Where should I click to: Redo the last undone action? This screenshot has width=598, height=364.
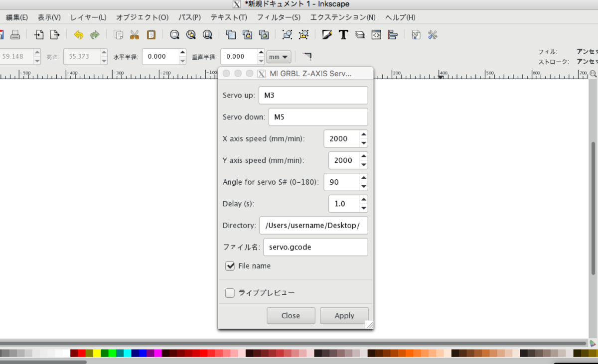pos(95,35)
